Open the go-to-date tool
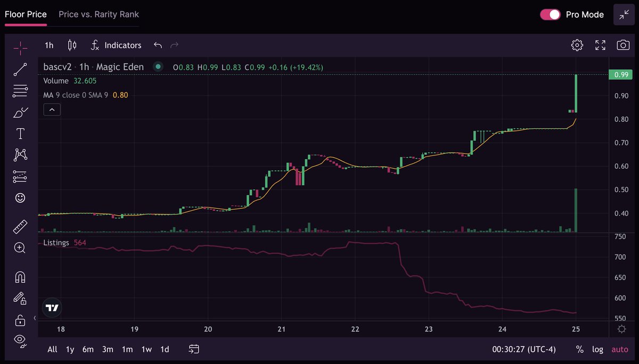Viewport: 639px width, 364px height. point(193,349)
